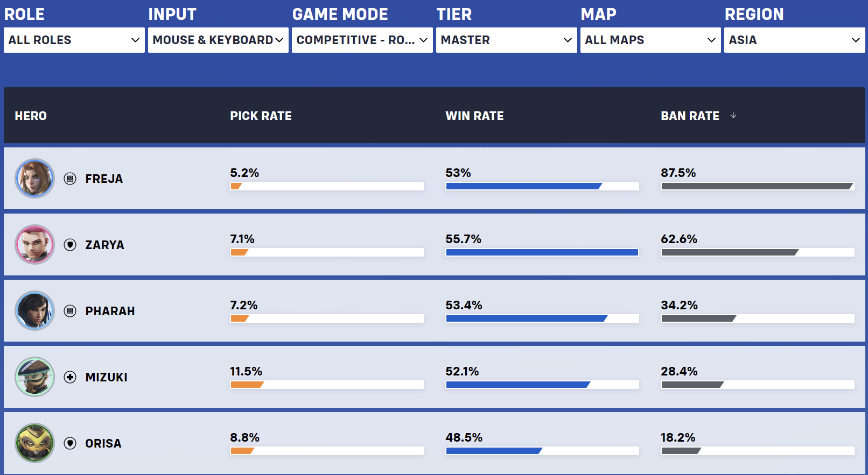Expand the Region dropdown set to Asia

click(x=795, y=40)
